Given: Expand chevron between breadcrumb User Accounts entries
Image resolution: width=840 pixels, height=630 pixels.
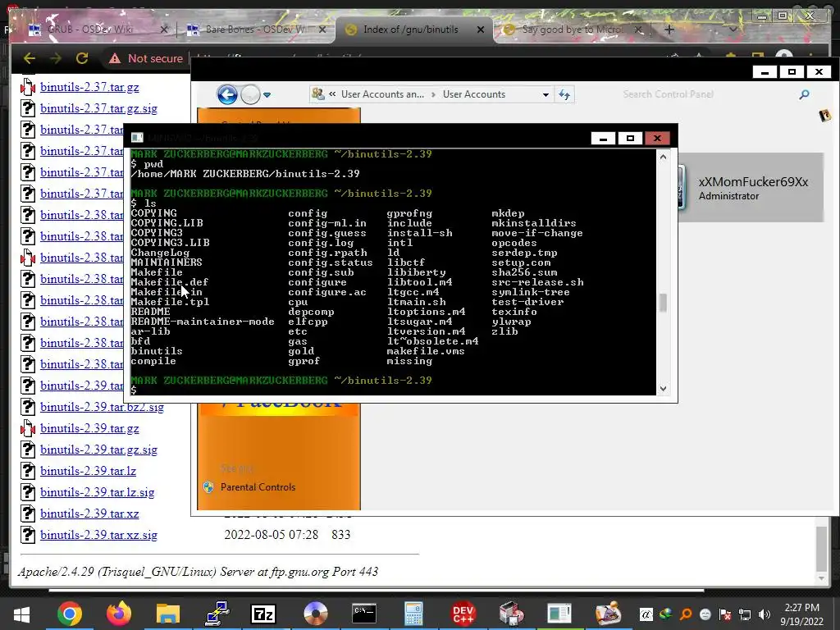Looking at the screenshot, I should pos(433,94).
